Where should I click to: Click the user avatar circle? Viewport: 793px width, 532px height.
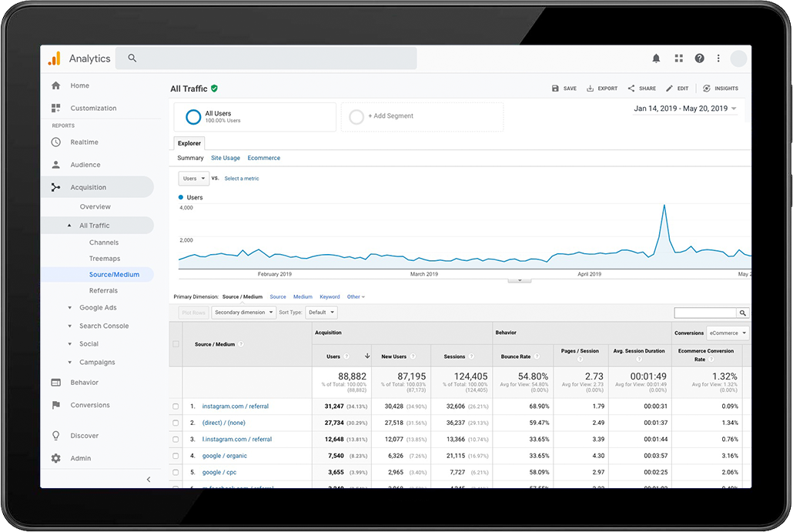coord(738,59)
